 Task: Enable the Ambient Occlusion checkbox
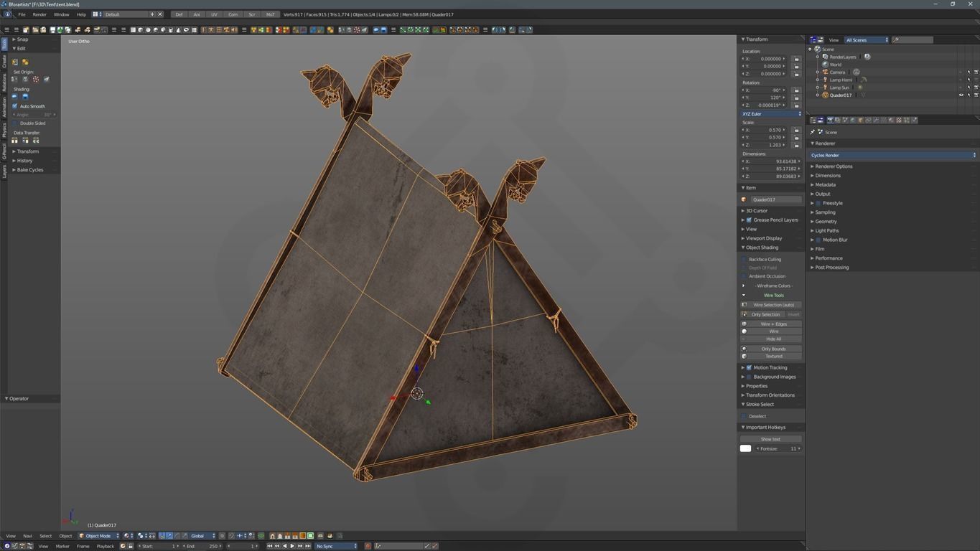744,276
